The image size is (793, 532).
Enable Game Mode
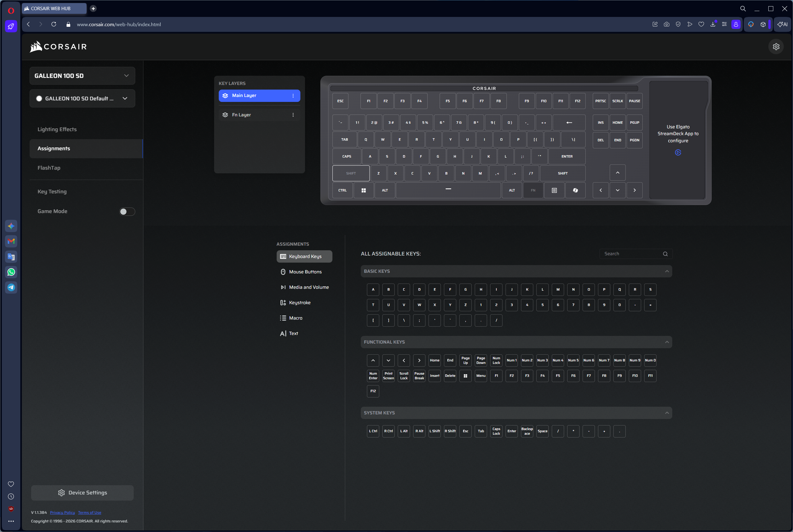coord(127,212)
